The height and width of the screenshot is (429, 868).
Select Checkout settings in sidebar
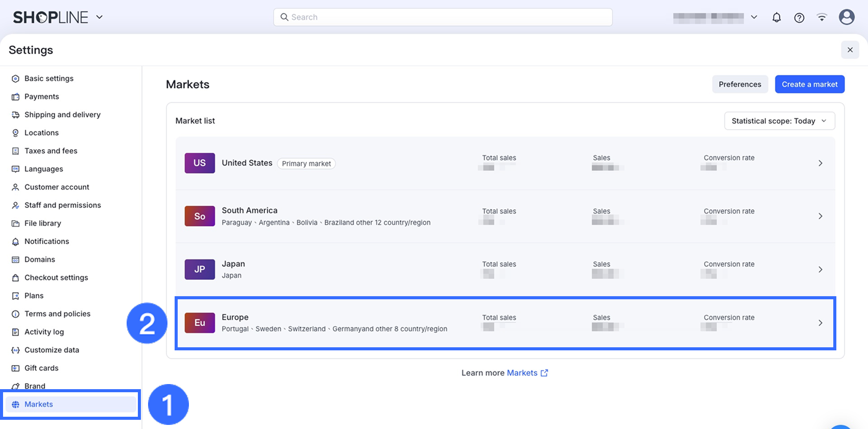tap(56, 278)
